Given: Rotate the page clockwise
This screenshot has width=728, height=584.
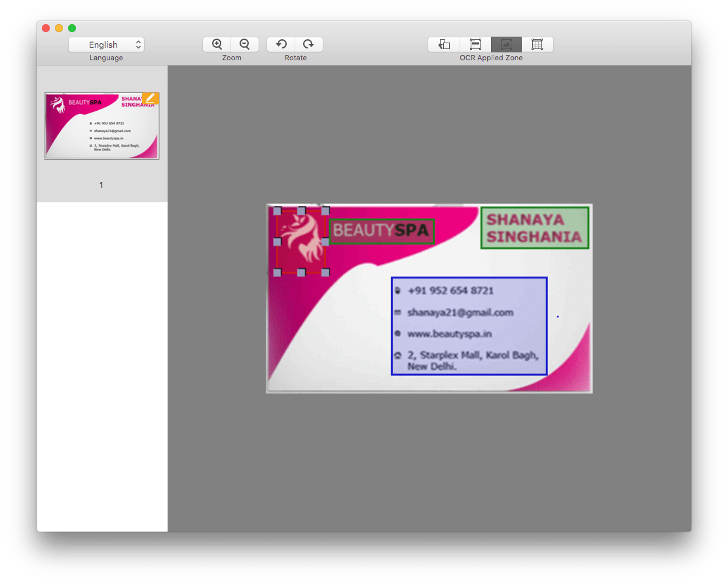Looking at the screenshot, I should [x=309, y=45].
